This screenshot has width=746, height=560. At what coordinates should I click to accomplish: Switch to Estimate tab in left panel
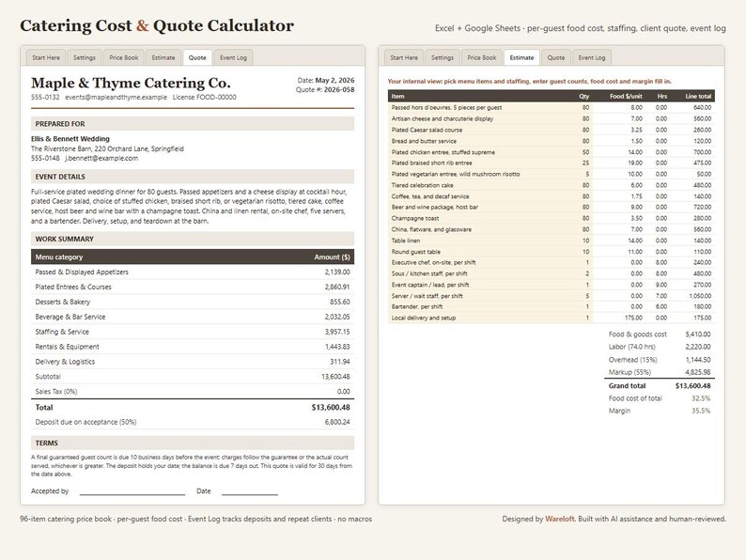point(163,57)
